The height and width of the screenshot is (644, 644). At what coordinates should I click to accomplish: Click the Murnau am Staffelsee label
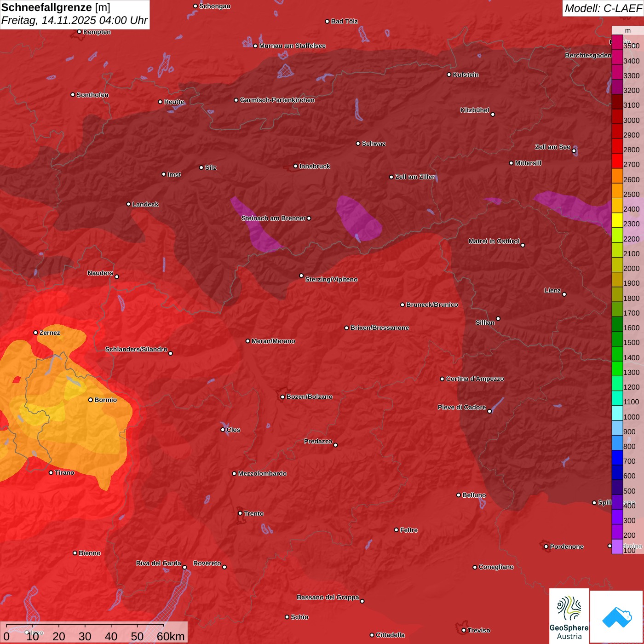pyautogui.click(x=293, y=46)
